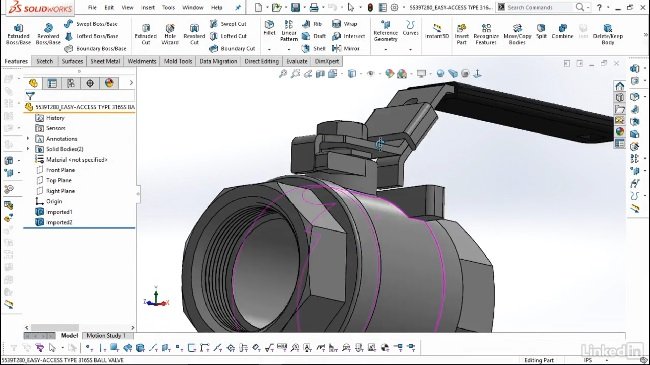Open the Motion Study 1 tab
This screenshot has width=650, height=365.
(x=106, y=336)
